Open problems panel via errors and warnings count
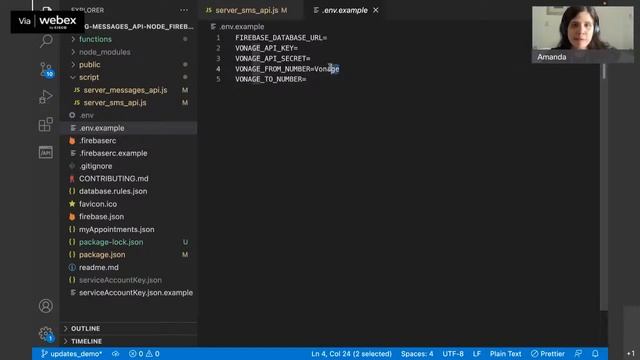Image resolution: width=640 pixels, height=360 pixels. [144, 354]
